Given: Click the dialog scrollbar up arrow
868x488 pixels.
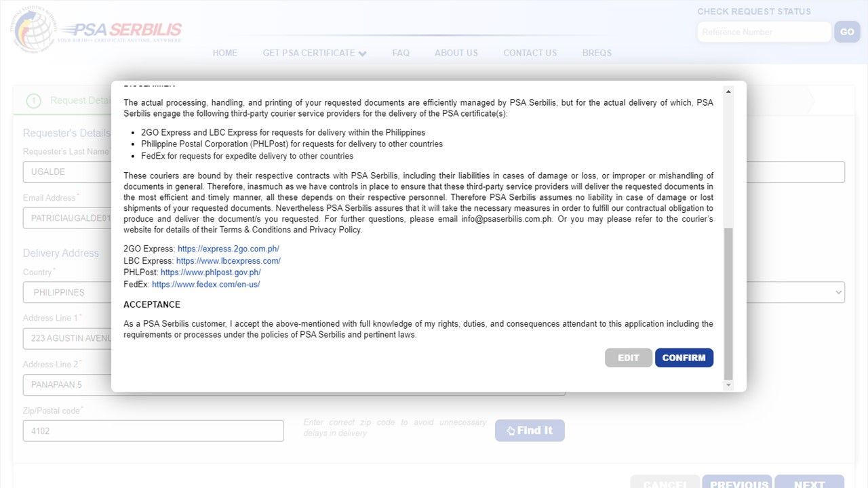Looking at the screenshot, I should pos(728,91).
